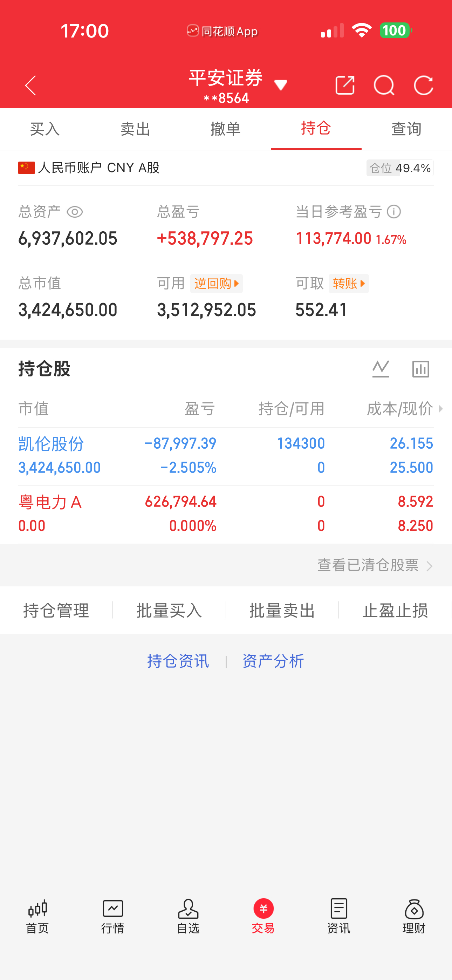Image resolution: width=452 pixels, height=980 pixels.
Task: Tap account number **8564
Action: click(x=226, y=98)
